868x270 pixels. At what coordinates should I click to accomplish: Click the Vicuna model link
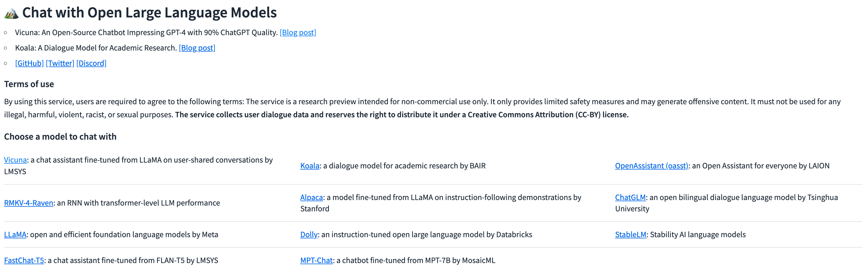coord(15,160)
